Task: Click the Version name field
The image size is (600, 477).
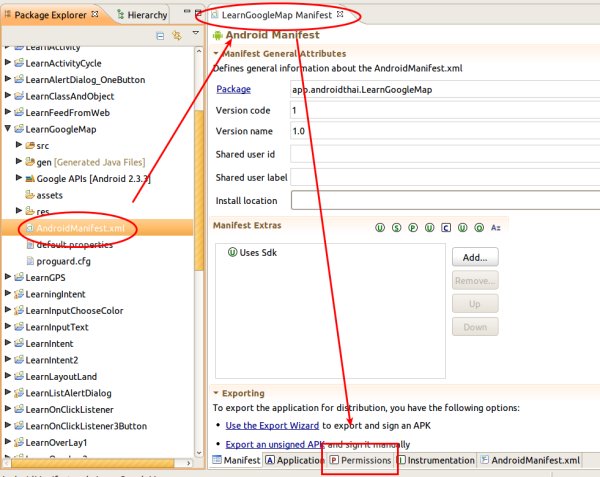Action: coord(445,131)
